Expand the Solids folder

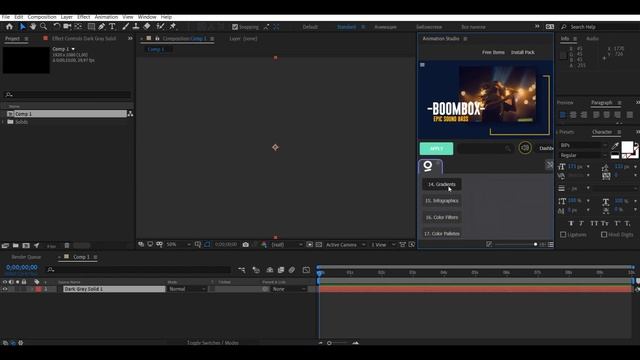pyautogui.click(x=3, y=122)
